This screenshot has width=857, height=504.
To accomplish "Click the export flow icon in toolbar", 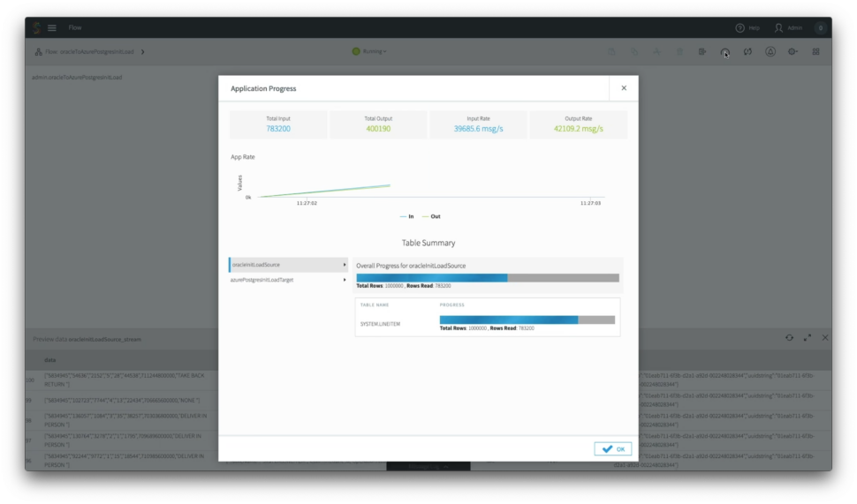I will (x=702, y=52).
